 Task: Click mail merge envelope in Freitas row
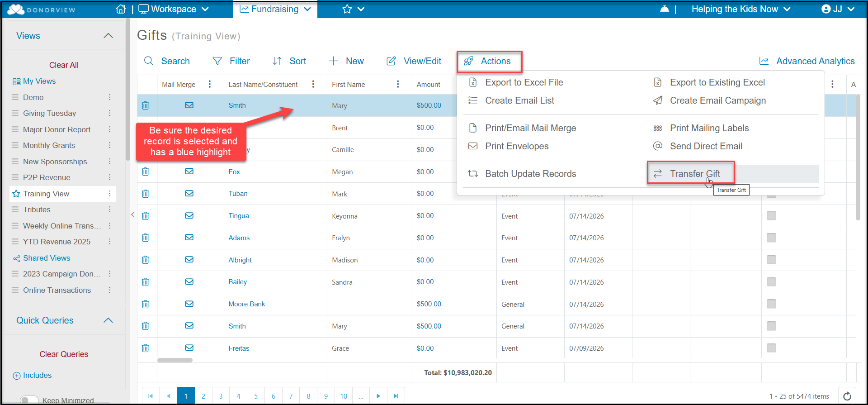(x=189, y=348)
